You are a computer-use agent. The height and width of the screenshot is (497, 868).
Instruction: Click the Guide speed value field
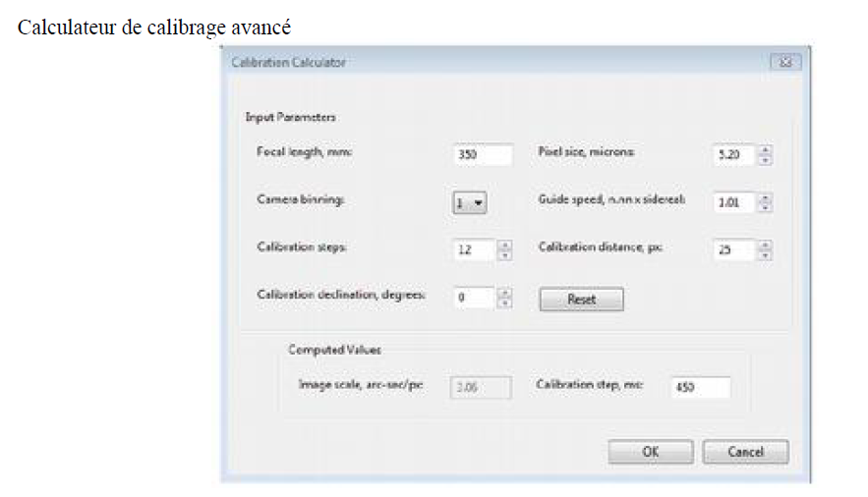tap(733, 203)
